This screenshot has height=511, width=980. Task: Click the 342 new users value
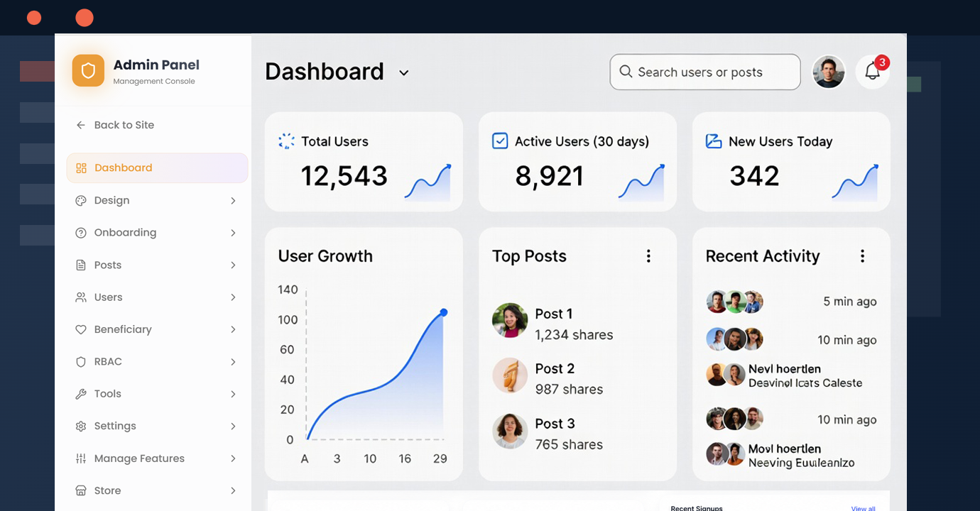(x=754, y=176)
